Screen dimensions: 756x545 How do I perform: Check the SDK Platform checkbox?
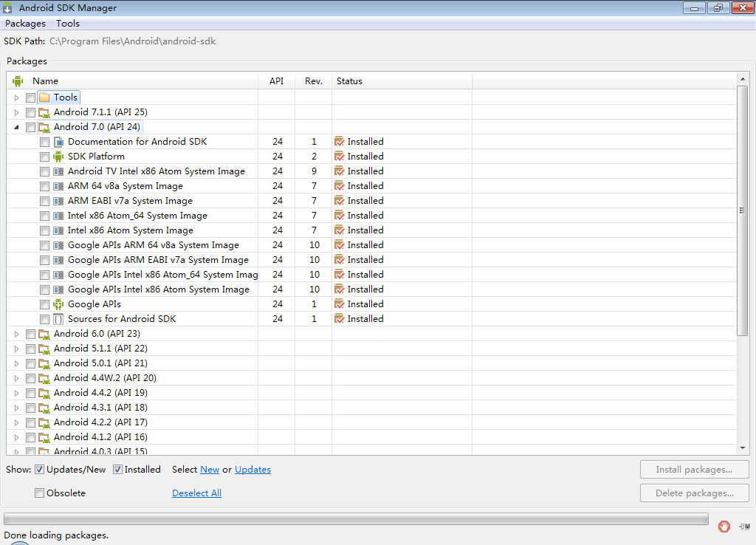coord(44,157)
